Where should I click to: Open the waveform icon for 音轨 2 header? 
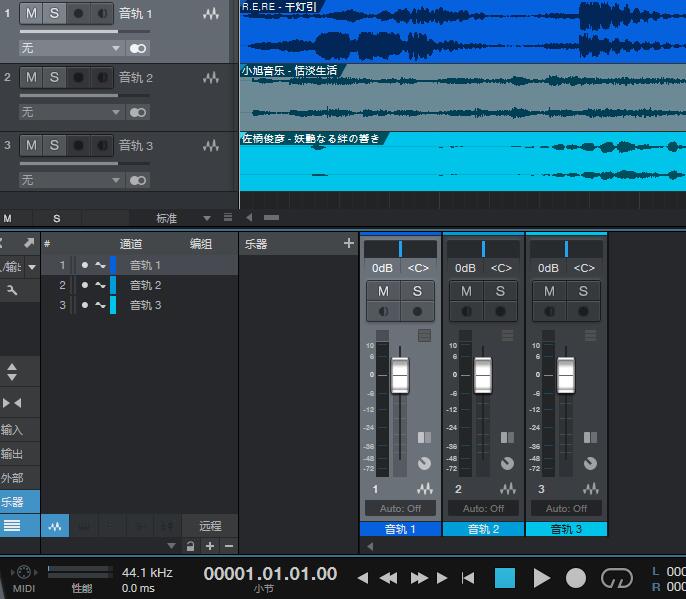(211, 78)
